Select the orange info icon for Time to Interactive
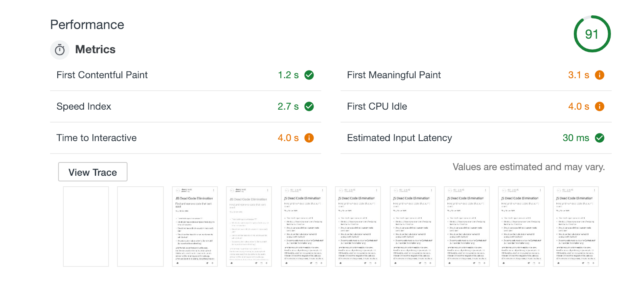Image resolution: width=644 pixels, height=283 pixels. point(308,137)
